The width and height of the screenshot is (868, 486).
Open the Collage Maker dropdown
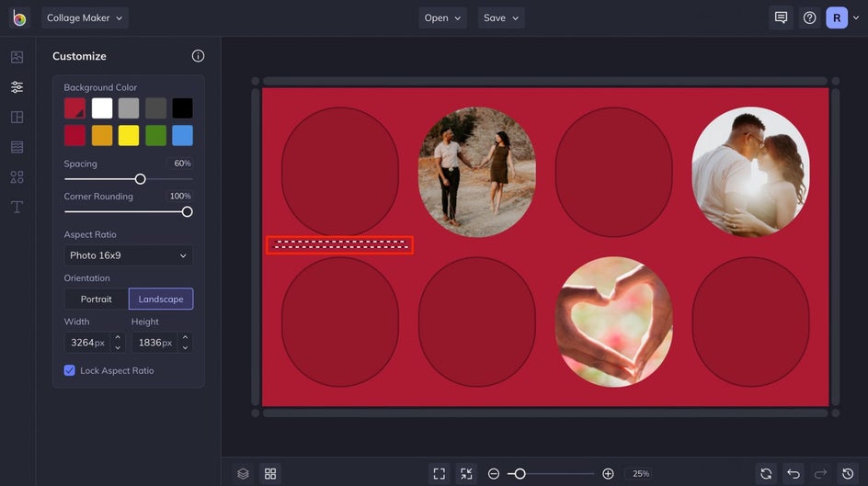click(x=85, y=17)
